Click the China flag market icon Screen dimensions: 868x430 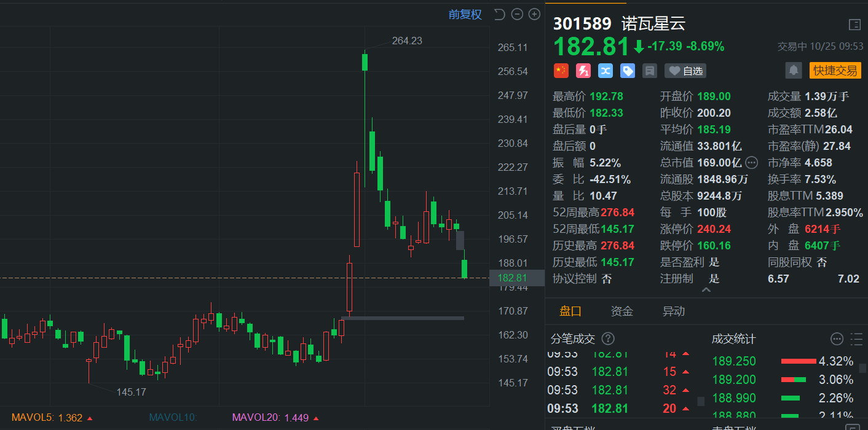[561, 71]
